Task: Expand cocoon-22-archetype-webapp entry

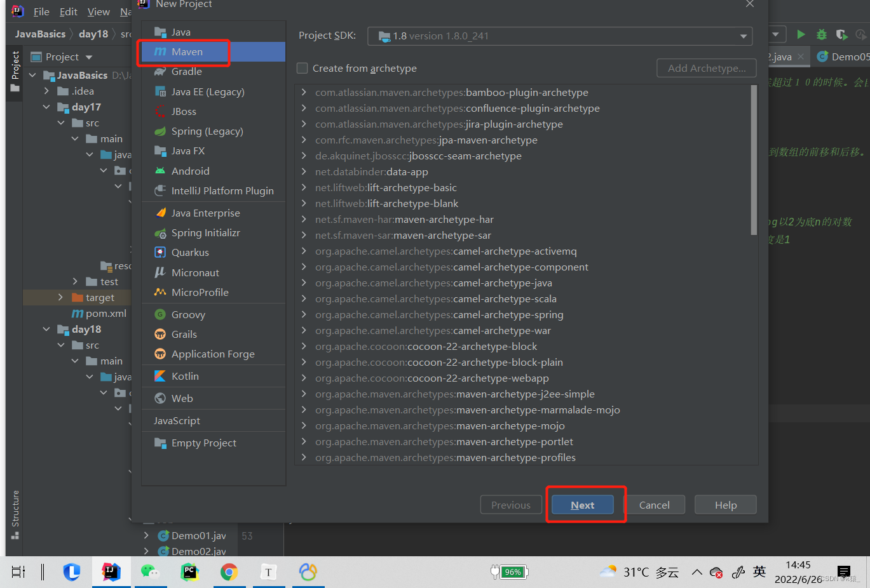Action: [304, 378]
